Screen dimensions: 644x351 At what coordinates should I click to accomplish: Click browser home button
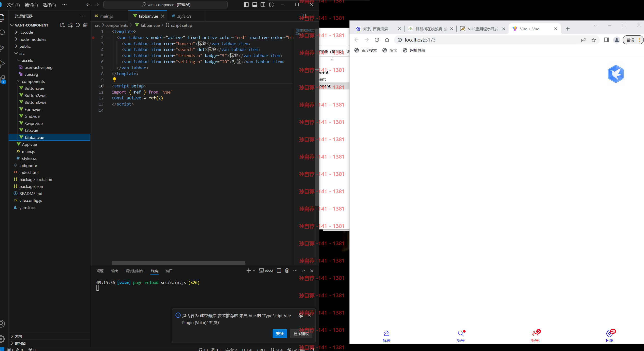coord(387,40)
